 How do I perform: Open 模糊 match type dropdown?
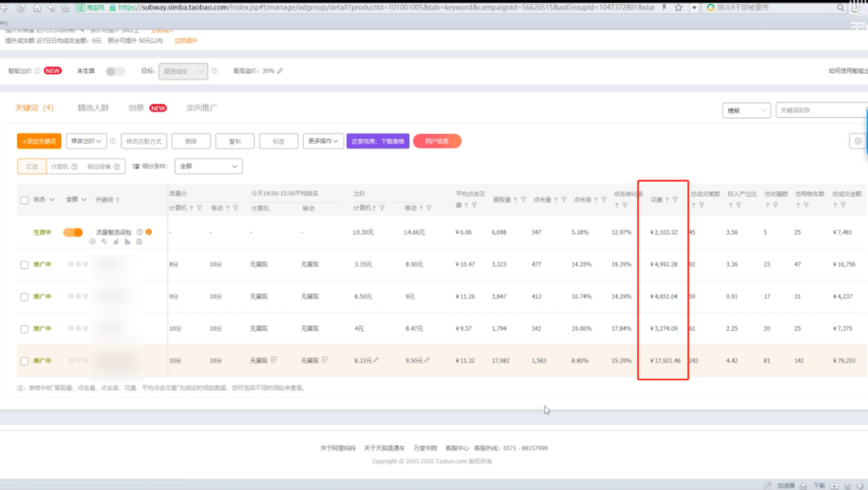tap(746, 111)
